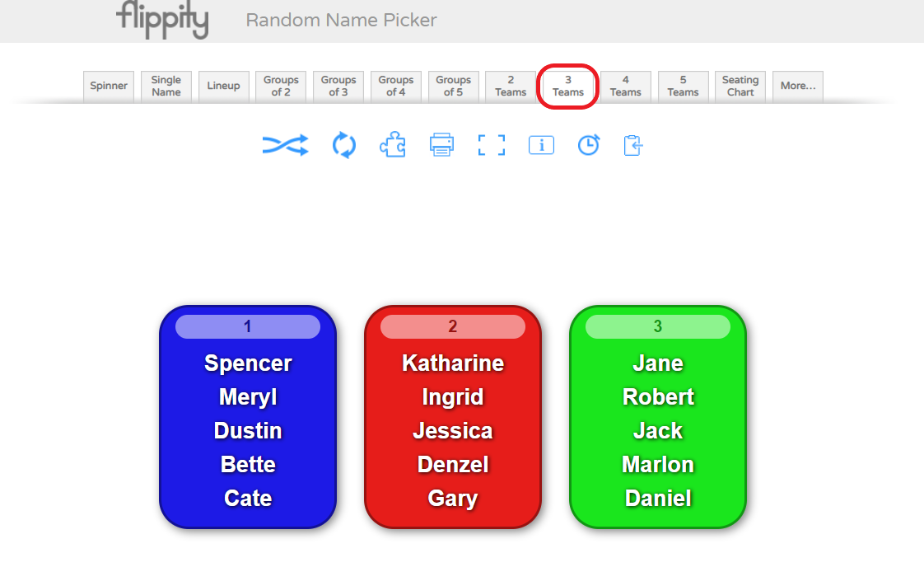The image size is (924, 581).
Task: Open the Groups of 4 tab
Action: click(395, 86)
